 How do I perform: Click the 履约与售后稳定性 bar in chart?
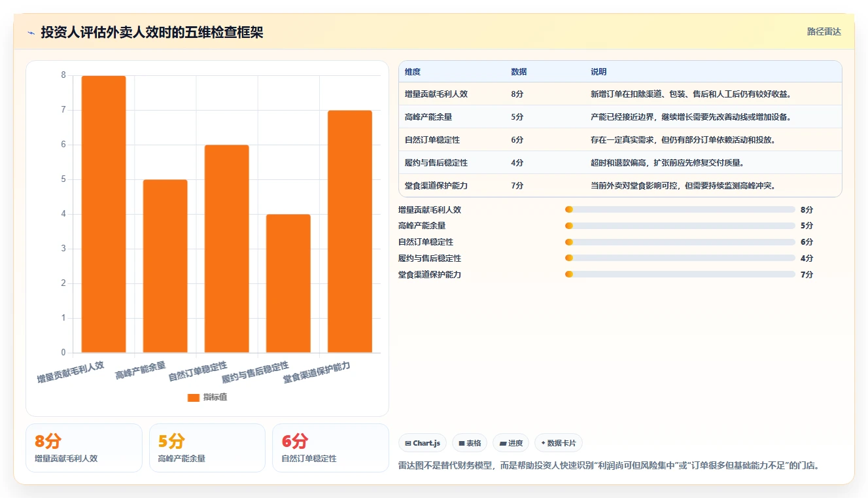[288, 283]
